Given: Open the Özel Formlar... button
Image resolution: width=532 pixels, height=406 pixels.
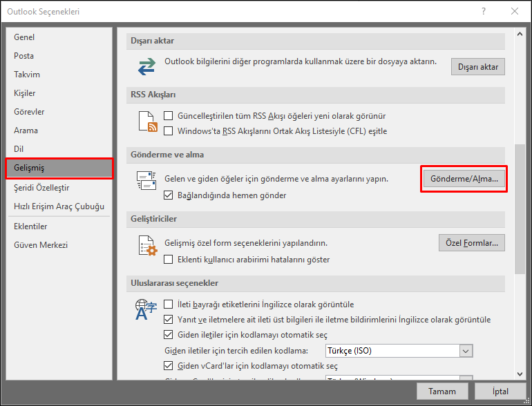Looking at the screenshot, I should click(x=472, y=243).
